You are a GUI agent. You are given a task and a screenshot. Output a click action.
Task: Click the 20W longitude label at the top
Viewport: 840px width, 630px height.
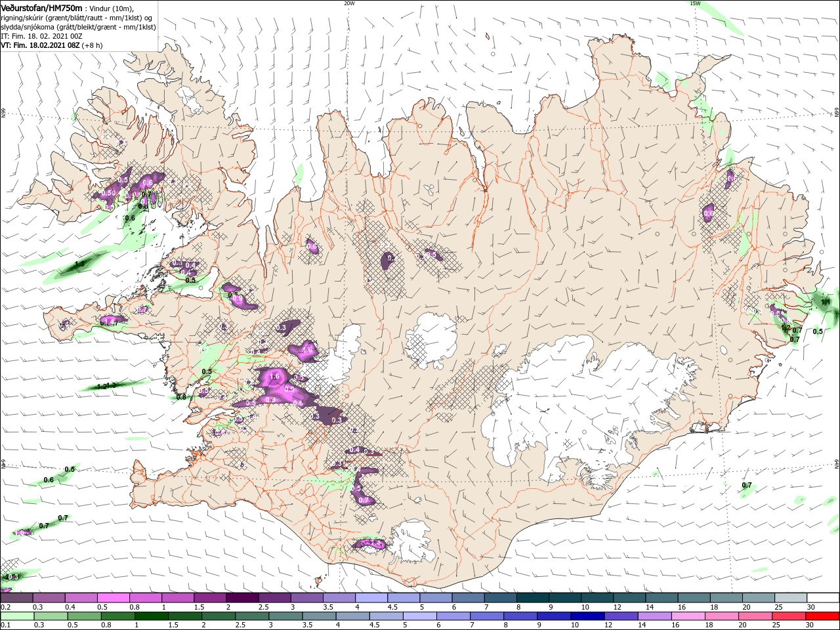[348, 3]
